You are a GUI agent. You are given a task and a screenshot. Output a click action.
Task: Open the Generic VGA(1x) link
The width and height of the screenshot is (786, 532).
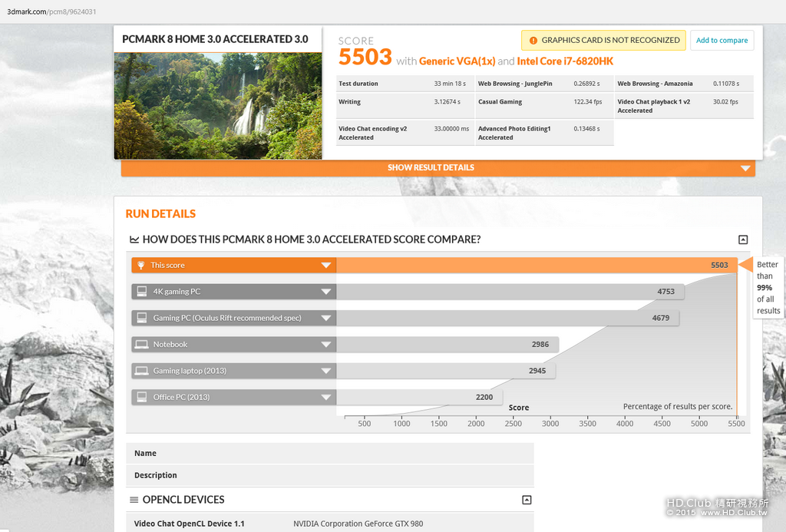457,61
